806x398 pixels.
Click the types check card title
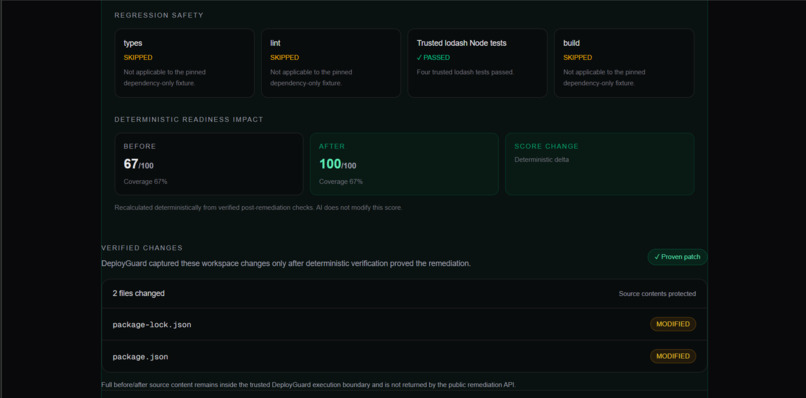[133, 43]
